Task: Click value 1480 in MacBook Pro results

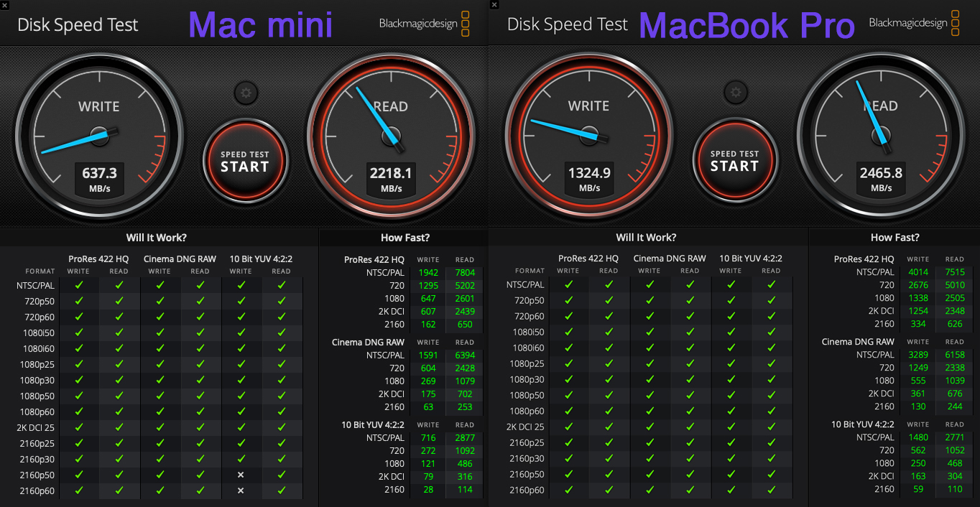Action: pyautogui.click(x=918, y=437)
